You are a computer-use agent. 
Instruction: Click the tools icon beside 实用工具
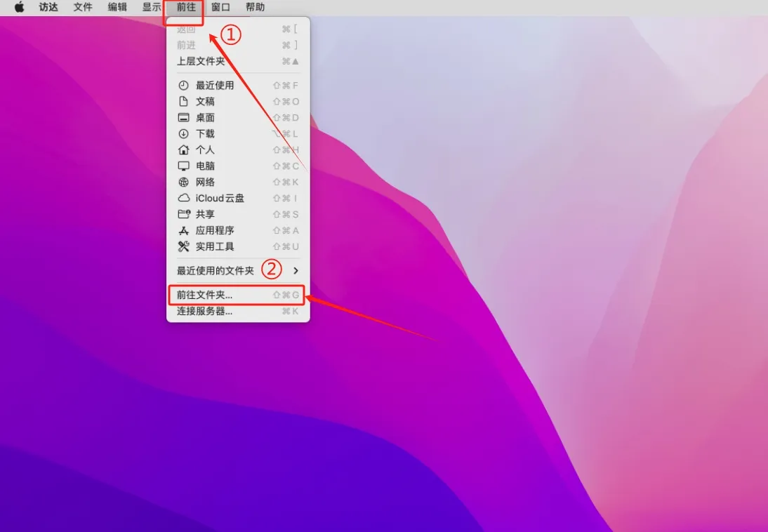coord(184,247)
